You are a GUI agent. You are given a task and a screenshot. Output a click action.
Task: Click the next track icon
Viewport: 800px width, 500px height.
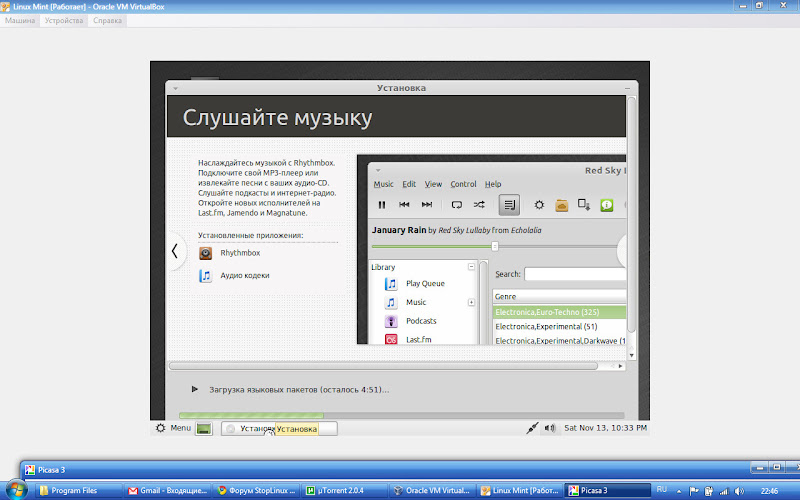(x=427, y=205)
